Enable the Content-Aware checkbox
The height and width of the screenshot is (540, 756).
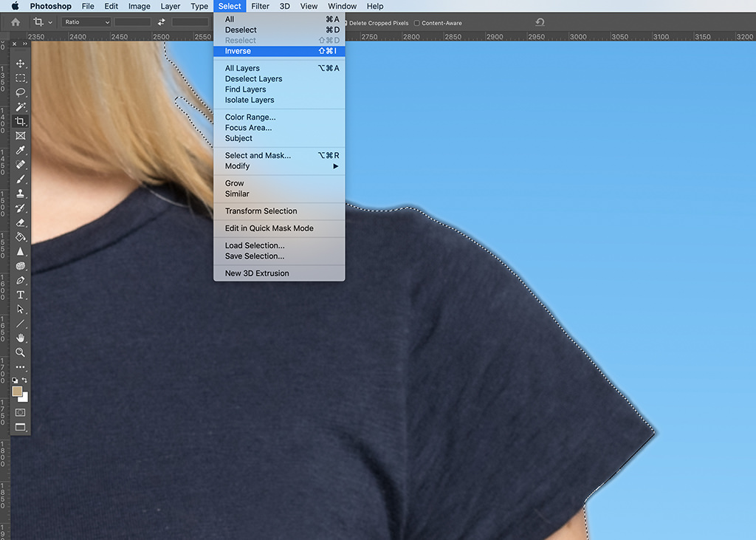click(x=417, y=23)
